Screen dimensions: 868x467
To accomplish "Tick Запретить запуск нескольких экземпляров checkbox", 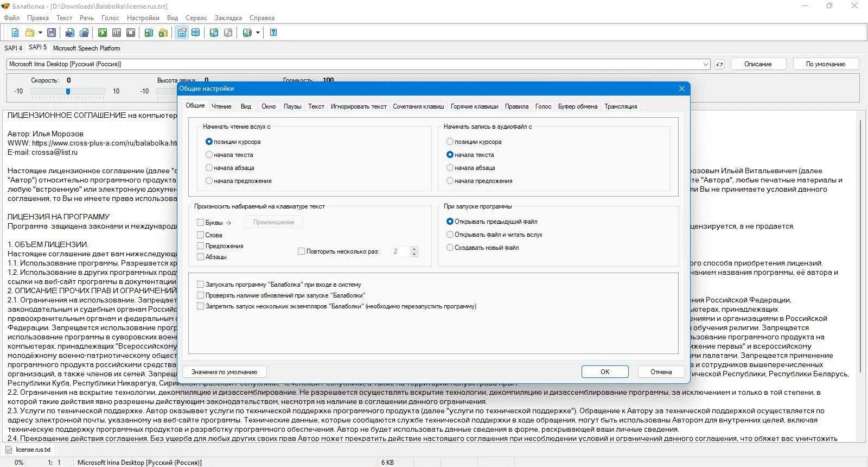I will (x=201, y=306).
